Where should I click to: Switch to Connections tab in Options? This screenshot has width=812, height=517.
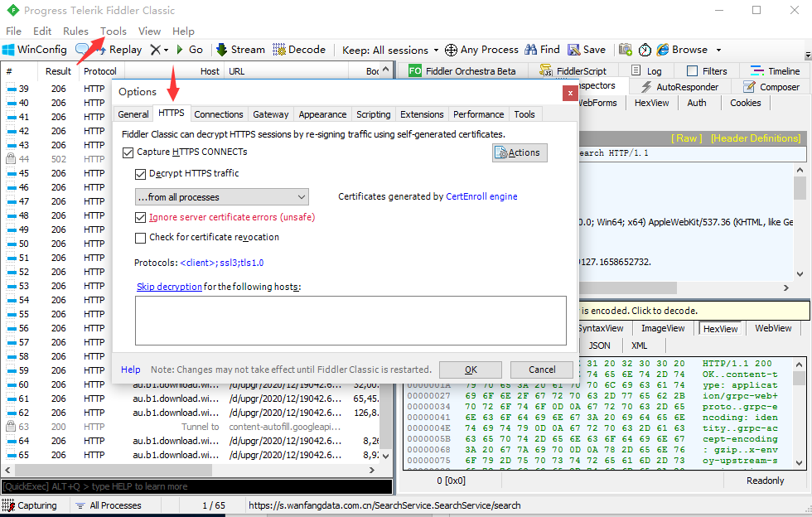pyautogui.click(x=219, y=114)
